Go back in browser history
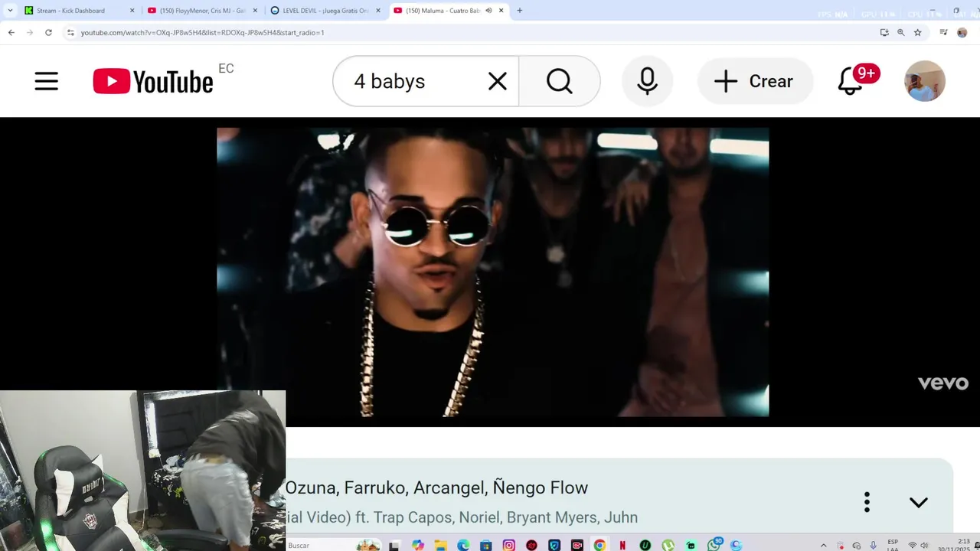This screenshot has width=980, height=551. [11, 32]
